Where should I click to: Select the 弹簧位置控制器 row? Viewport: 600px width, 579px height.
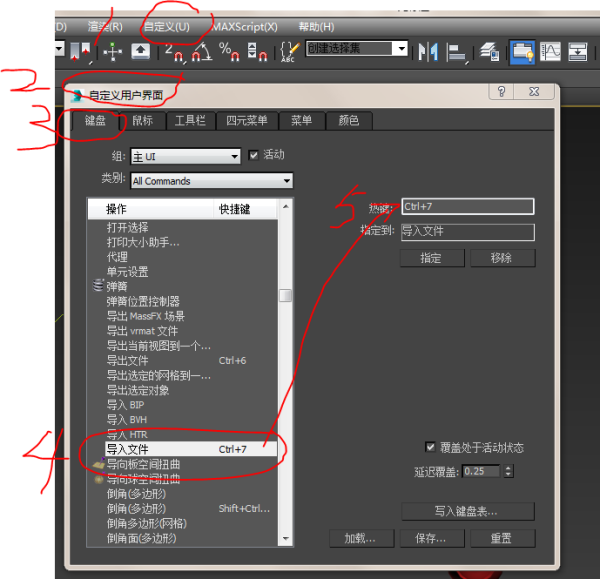(x=182, y=302)
